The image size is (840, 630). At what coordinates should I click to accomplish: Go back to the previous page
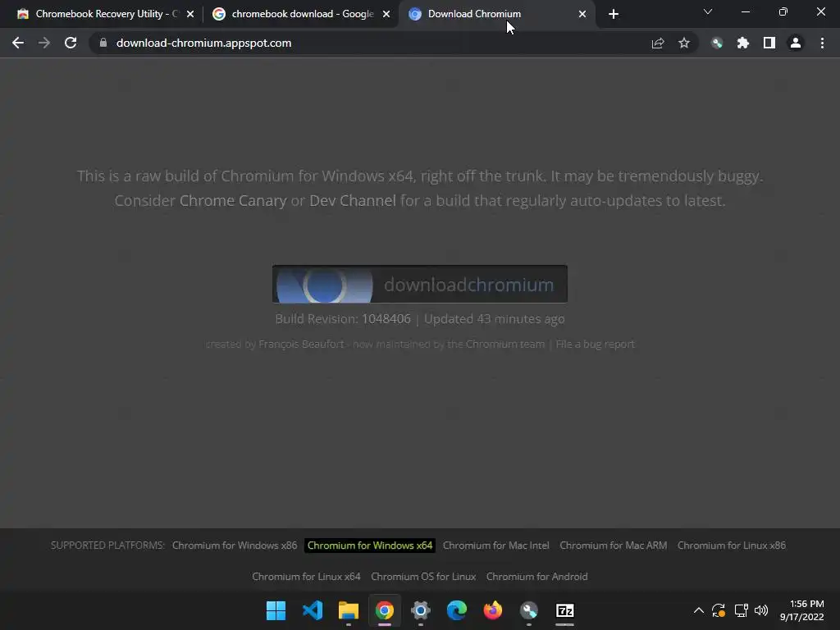(18, 43)
